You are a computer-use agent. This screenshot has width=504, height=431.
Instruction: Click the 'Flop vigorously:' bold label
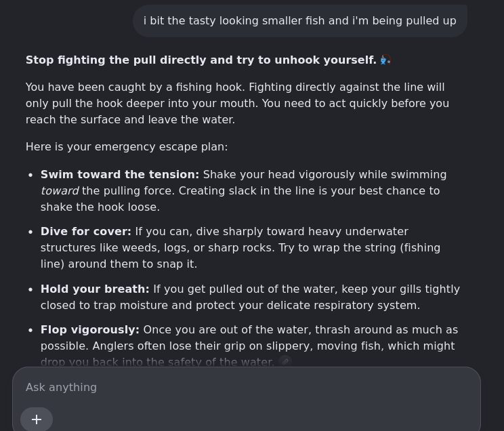(x=89, y=330)
